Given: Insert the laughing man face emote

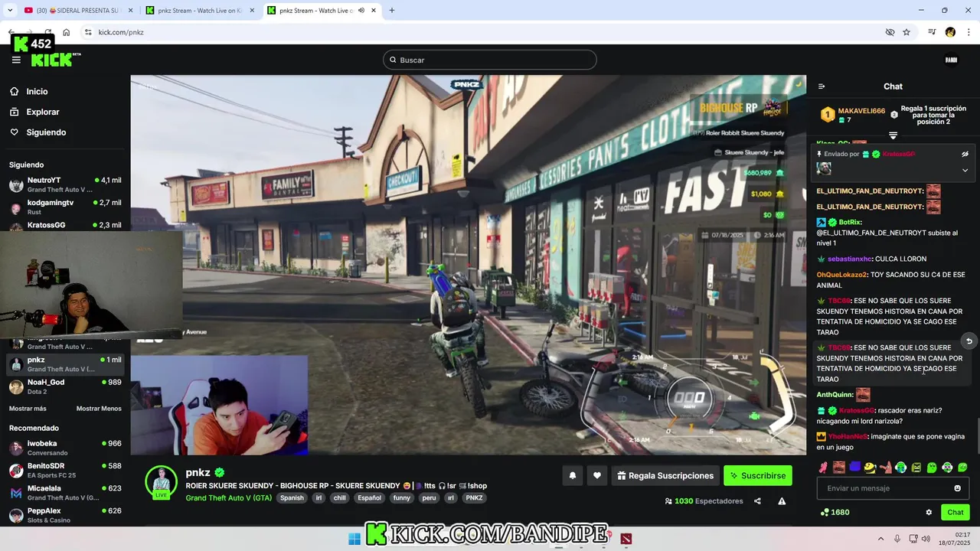Looking at the screenshot, I should pos(839,467).
